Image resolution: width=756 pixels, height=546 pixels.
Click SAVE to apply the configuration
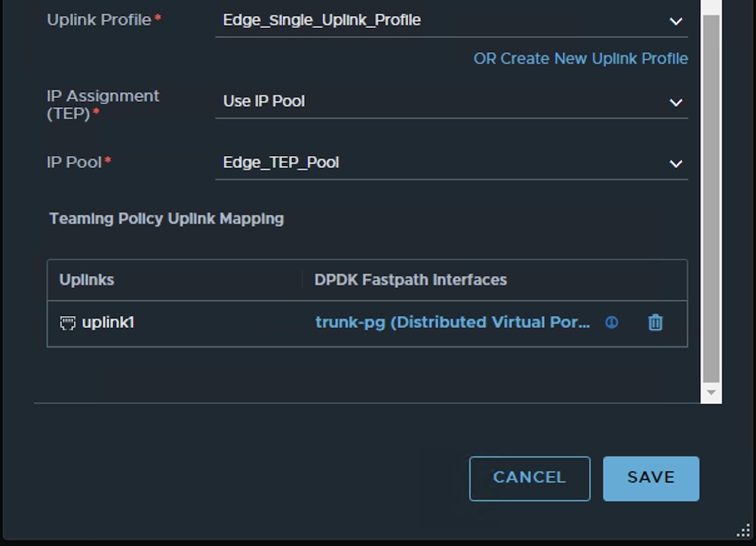pos(650,478)
